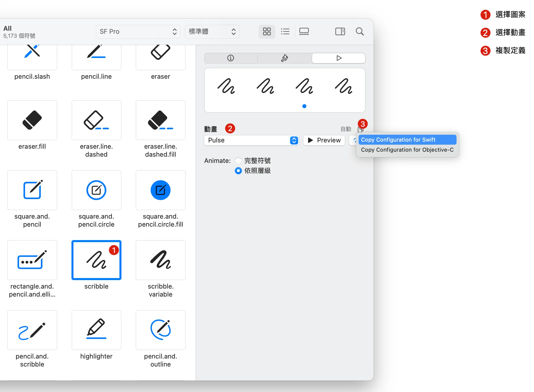Switch to grid view layout
Screen dimensions: 534x392
click(267, 31)
